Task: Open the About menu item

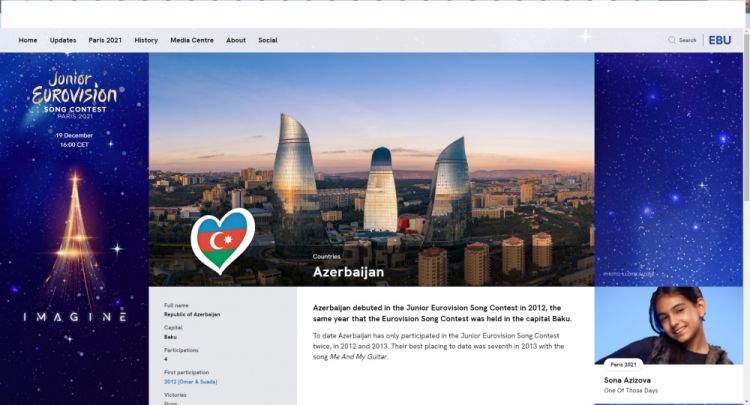Action: pyautogui.click(x=236, y=40)
